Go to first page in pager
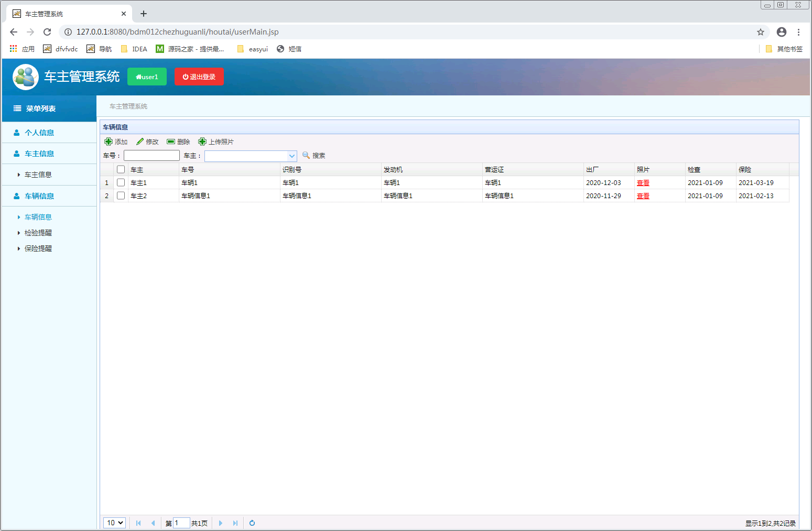812x531 pixels. [138, 523]
